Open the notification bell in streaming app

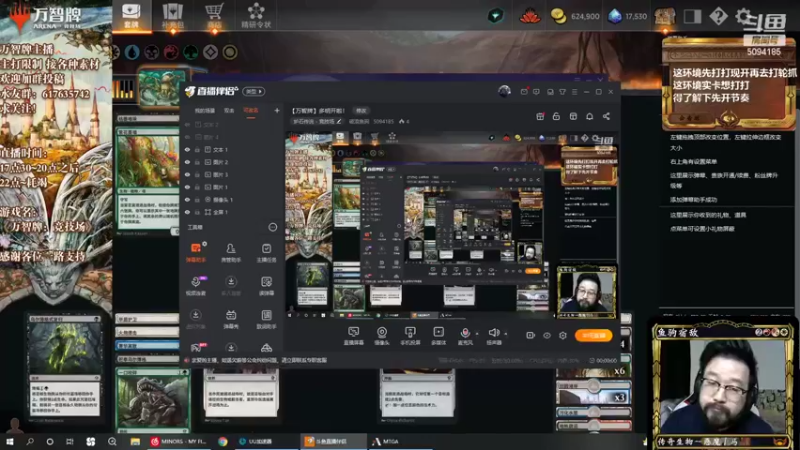pyautogui.click(x=589, y=116)
